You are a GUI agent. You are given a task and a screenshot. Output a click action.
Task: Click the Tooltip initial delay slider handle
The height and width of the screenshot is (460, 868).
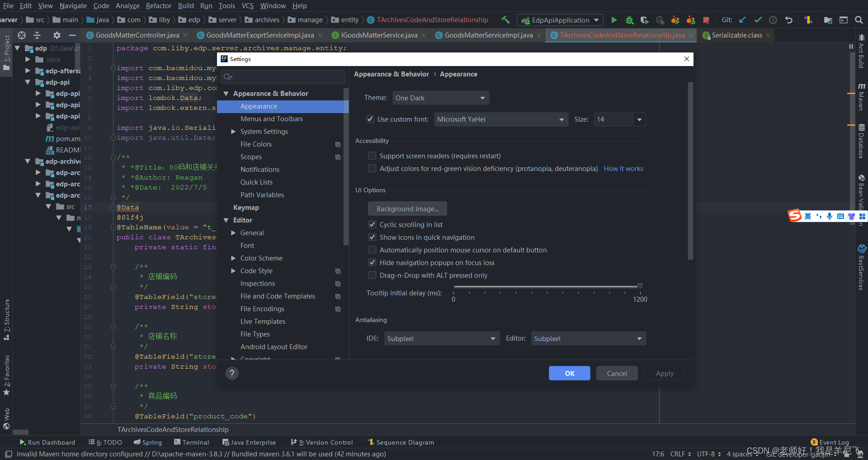point(640,286)
